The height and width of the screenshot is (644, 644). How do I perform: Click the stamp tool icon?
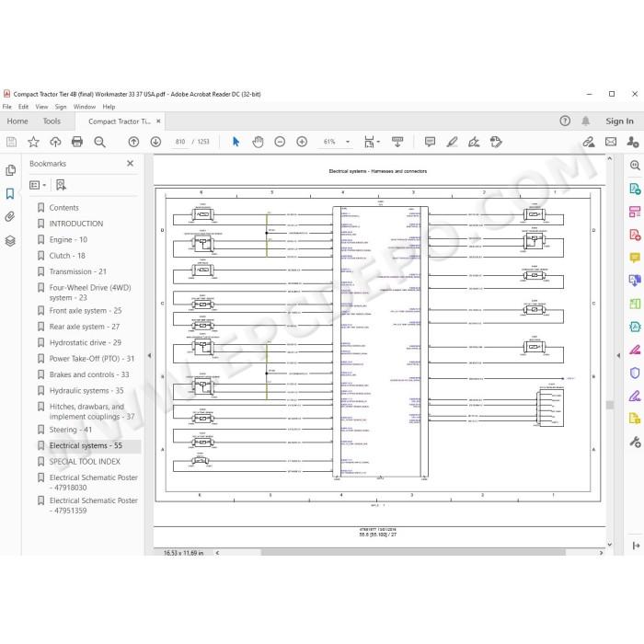click(496, 142)
